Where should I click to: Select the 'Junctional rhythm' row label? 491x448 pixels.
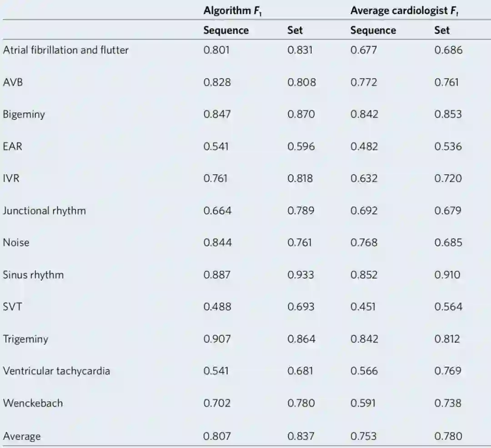point(45,210)
